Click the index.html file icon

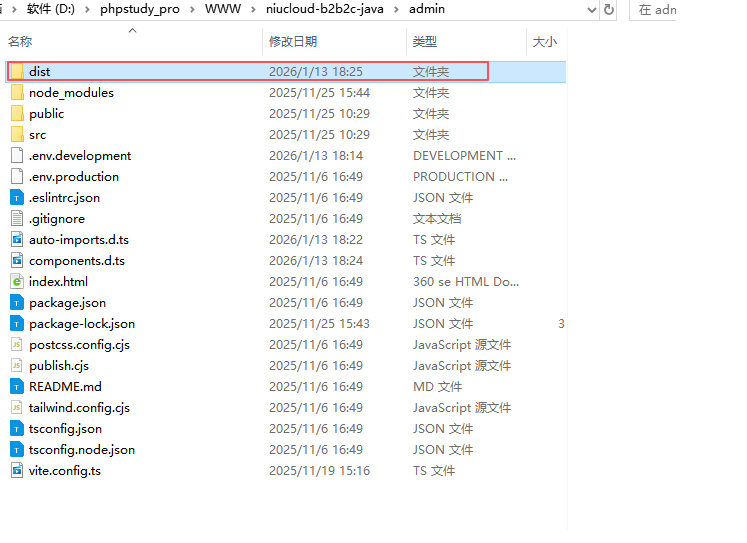[x=17, y=282]
